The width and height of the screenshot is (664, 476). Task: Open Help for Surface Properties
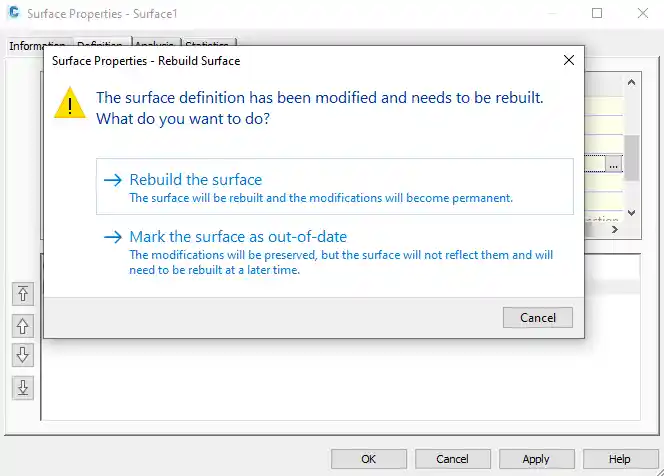(620, 459)
